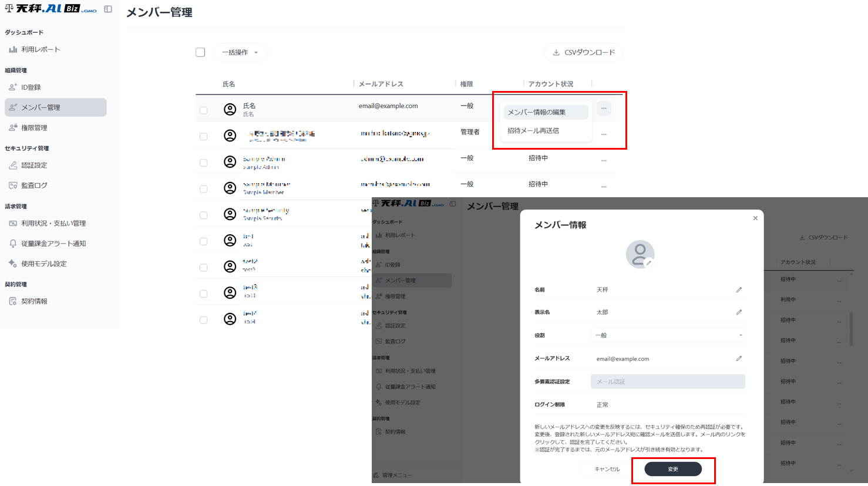Edit the profile avatar image in dialog
Screen dimensions: 868x486
pyautogui.click(x=649, y=264)
